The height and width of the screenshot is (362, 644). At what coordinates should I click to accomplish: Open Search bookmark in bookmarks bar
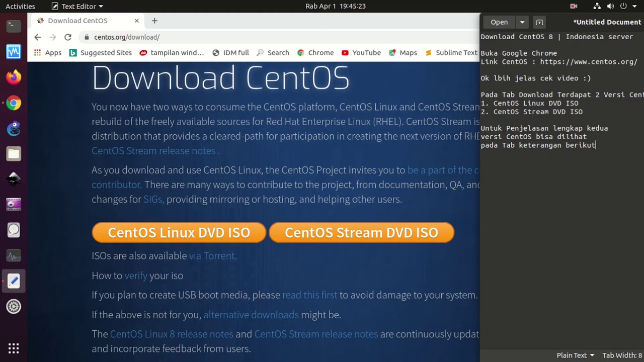[x=273, y=53]
